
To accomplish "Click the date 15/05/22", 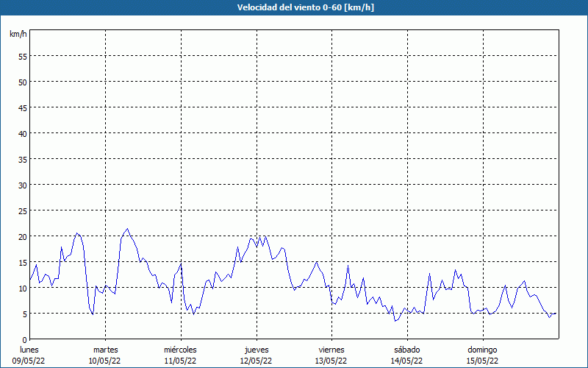I will point(482,361).
